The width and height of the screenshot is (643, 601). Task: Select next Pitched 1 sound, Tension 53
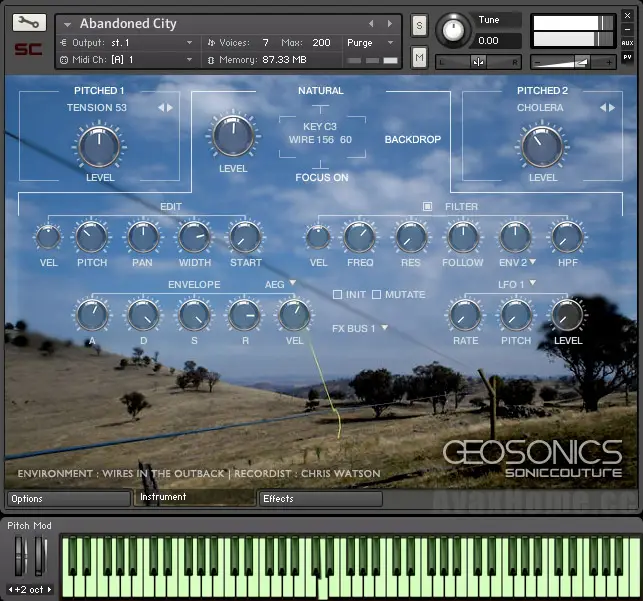[x=170, y=107]
